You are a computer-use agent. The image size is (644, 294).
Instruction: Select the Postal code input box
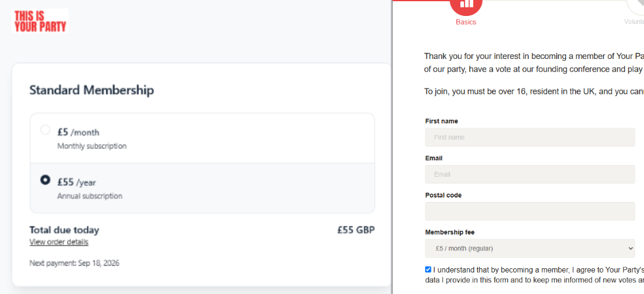pyautogui.click(x=529, y=211)
